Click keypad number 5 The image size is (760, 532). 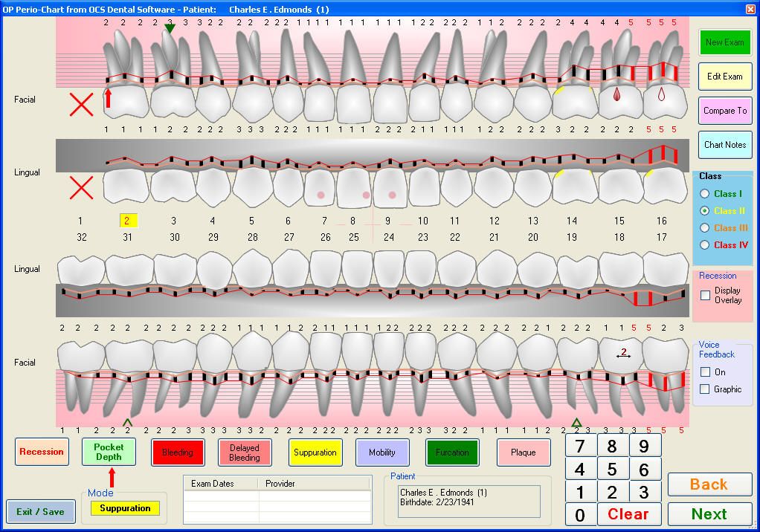[612, 469]
